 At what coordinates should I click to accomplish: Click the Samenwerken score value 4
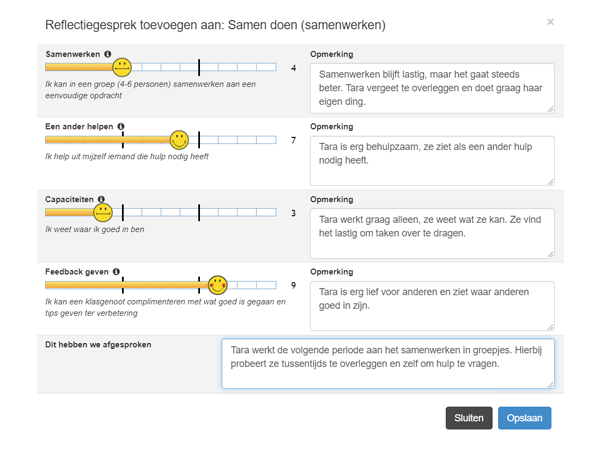[x=293, y=68]
